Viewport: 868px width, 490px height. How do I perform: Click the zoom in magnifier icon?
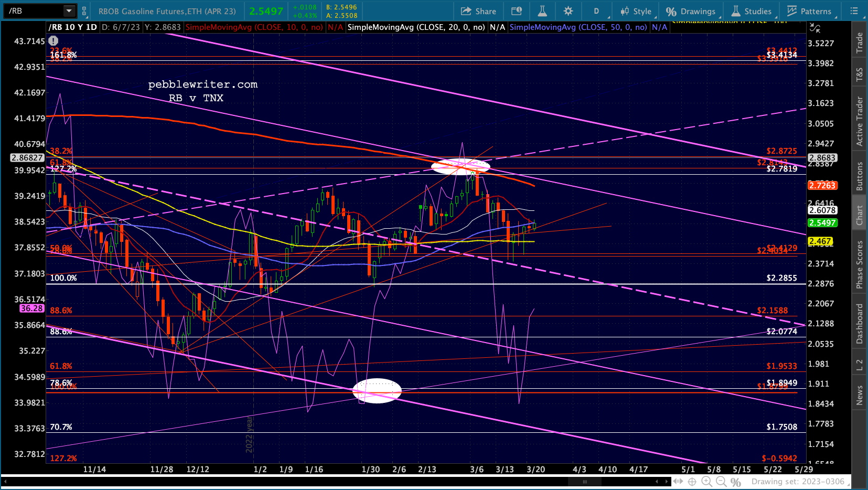pos(706,482)
